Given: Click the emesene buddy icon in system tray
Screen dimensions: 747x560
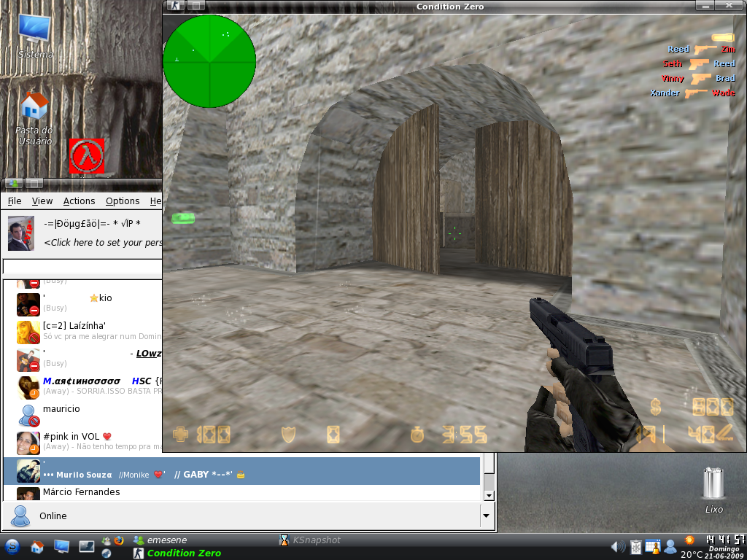Looking at the screenshot, I should [670, 547].
